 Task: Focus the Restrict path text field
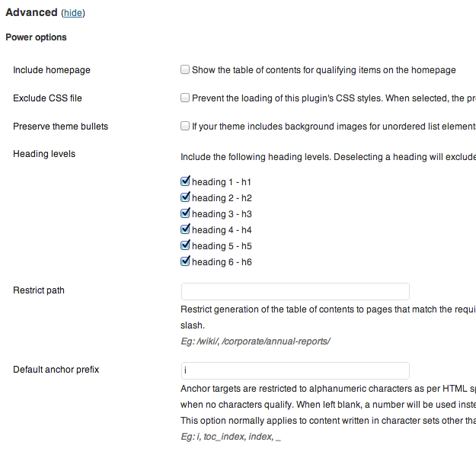tap(295, 291)
